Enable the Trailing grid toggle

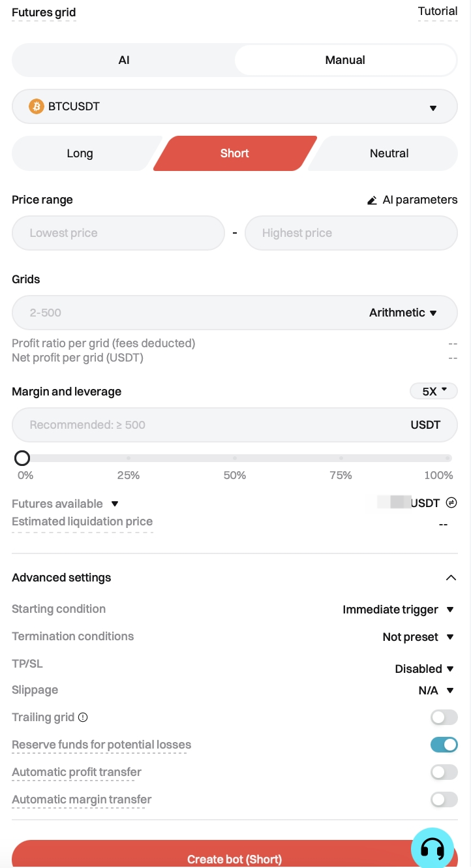[x=444, y=717]
